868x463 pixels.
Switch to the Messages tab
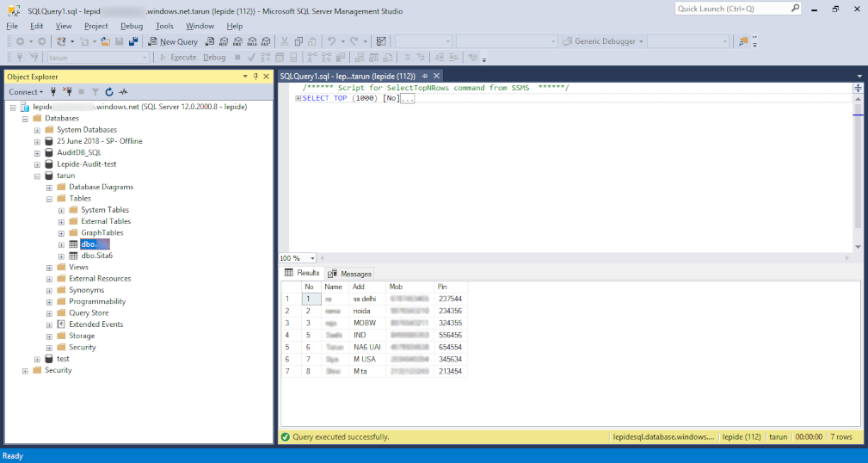350,274
